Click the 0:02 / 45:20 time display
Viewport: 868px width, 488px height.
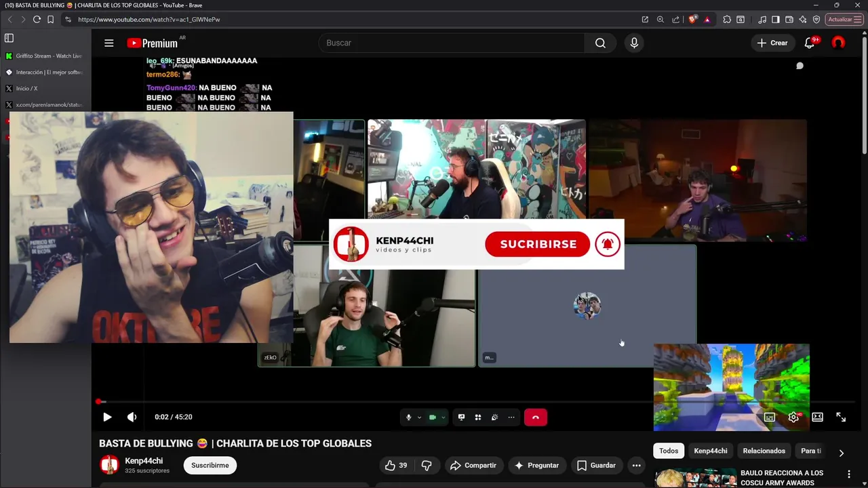coord(173,417)
